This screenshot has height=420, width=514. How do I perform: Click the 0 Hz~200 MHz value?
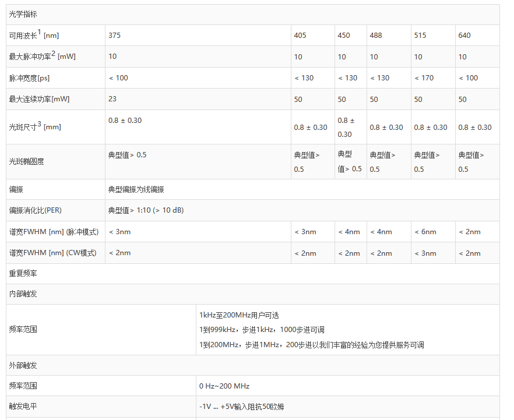click(224, 386)
